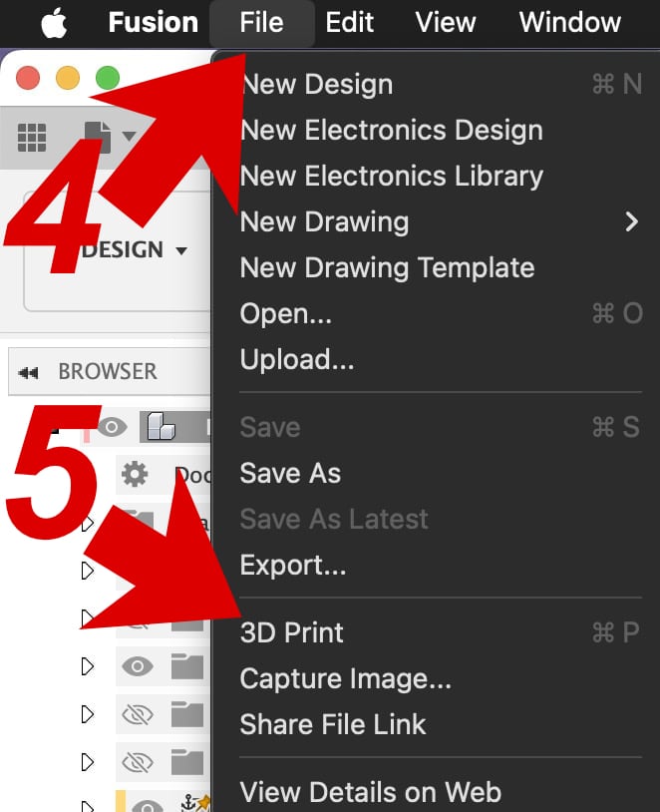The width and height of the screenshot is (660, 812).
Task: Hide the folder with the visible eye icon
Action: 138,666
